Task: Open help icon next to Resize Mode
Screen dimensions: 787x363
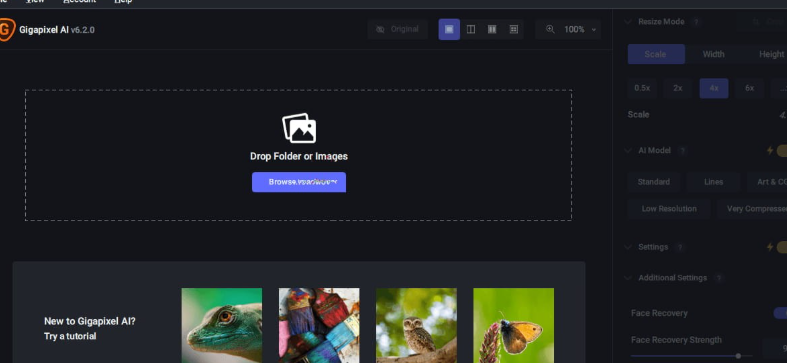Action: [x=696, y=22]
